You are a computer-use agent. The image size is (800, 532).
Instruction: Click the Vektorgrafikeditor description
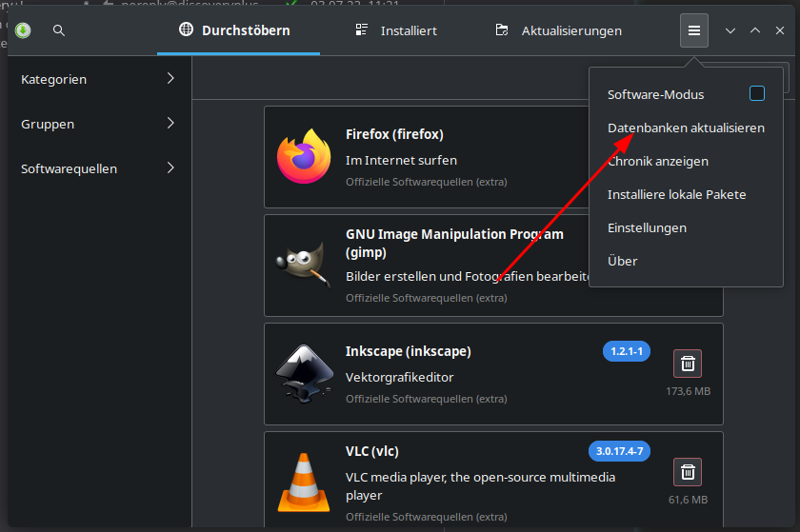point(399,378)
